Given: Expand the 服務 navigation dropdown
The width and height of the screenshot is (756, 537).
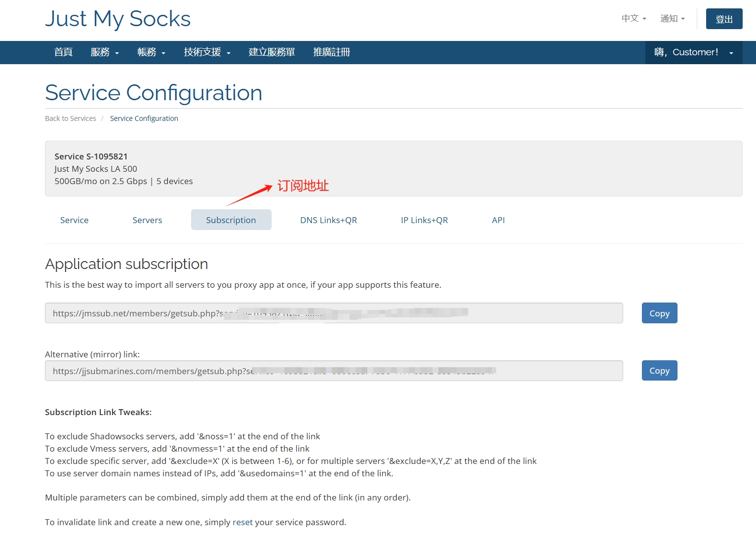Looking at the screenshot, I should coord(104,52).
